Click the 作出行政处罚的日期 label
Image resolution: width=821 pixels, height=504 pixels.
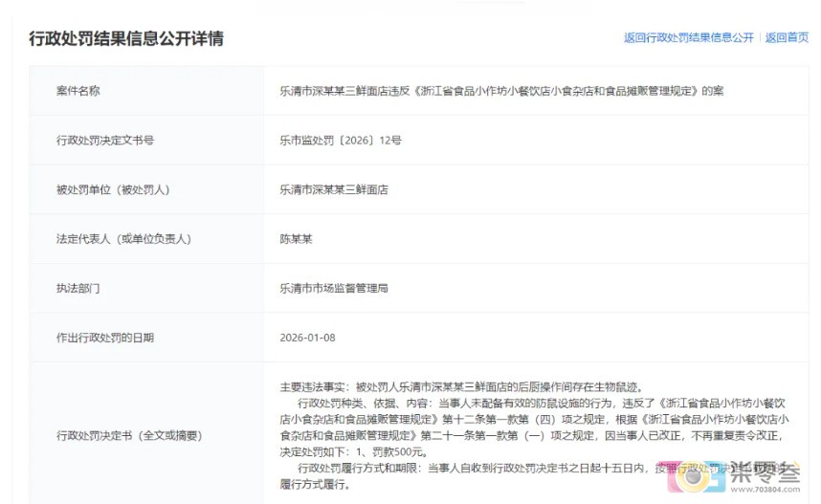(x=105, y=338)
